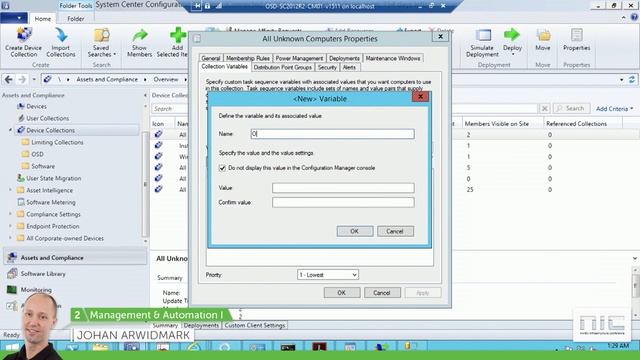Click the help icon in the ribbon corner
640x360 pixels.
634,17
